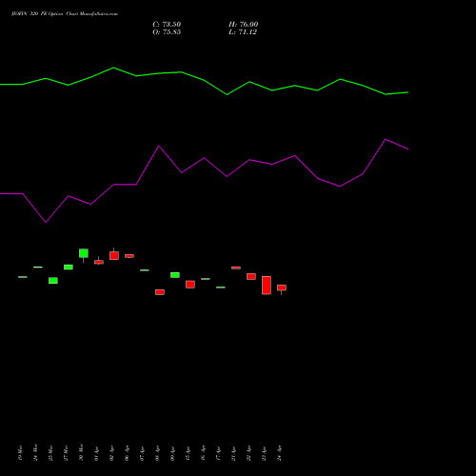Image resolution: width=476 pixels, height=476 pixels.
Task: Click the 08 Apr date label
Action: pyautogui.click(x=157, y=454)
